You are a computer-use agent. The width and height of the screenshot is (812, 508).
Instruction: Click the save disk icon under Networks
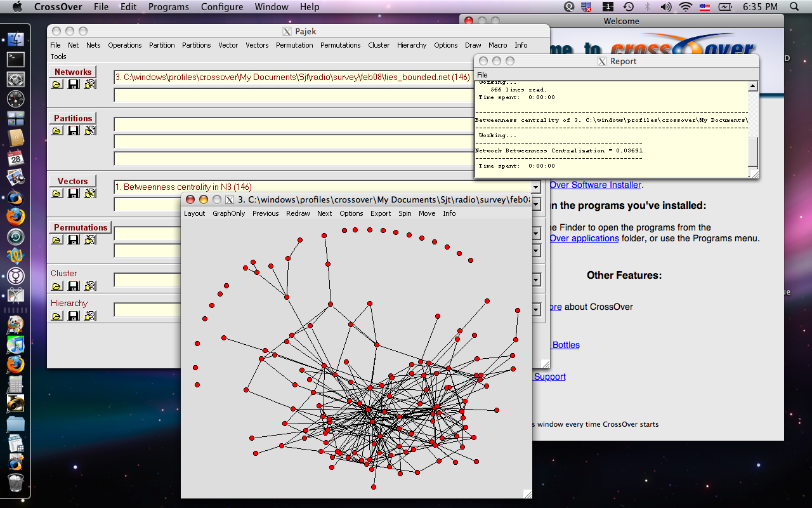(74, 84)
